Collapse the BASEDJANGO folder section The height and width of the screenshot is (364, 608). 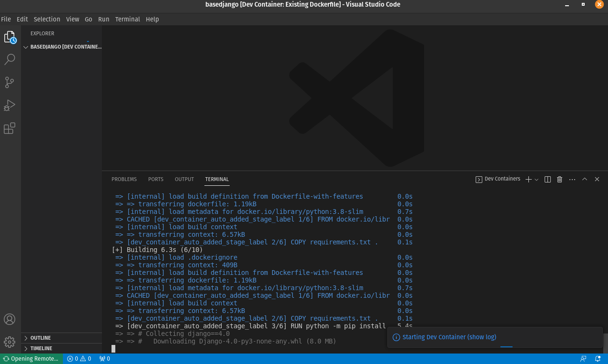tap(61, 47)
